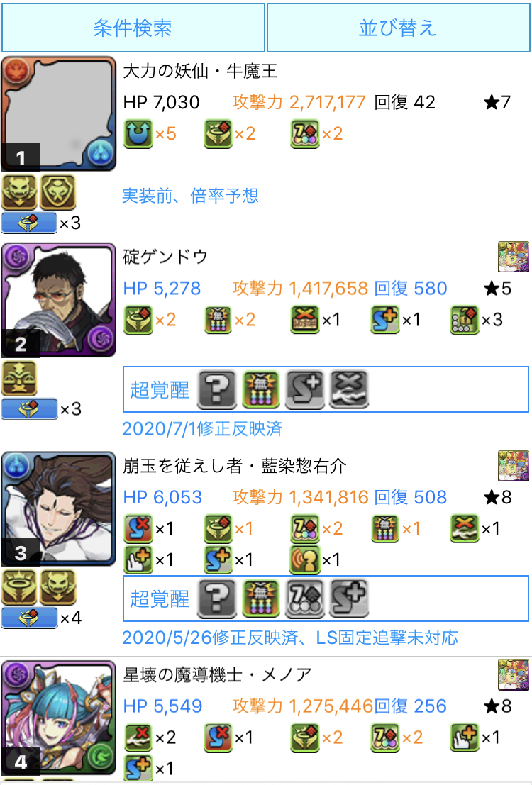Click gacha icon beside メノア name
The height and width of the screenshot is (785, 532).
point(514,674)
